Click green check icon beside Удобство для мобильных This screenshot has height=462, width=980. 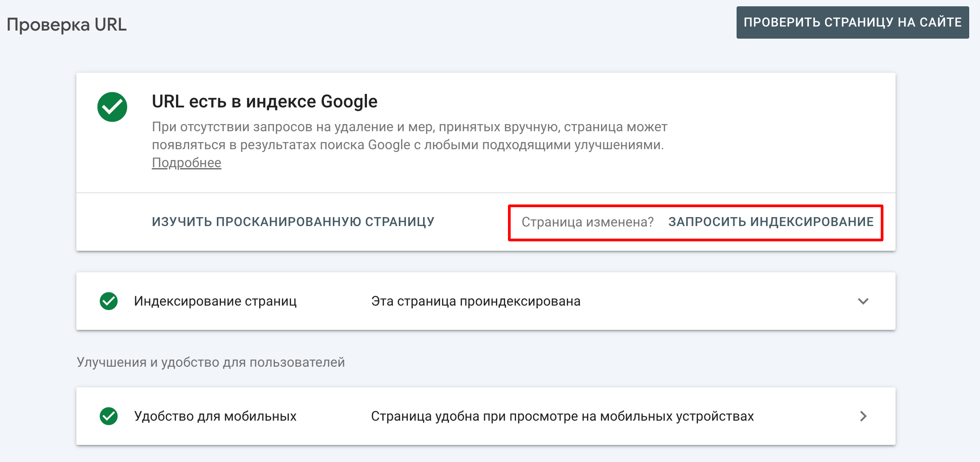109,416
